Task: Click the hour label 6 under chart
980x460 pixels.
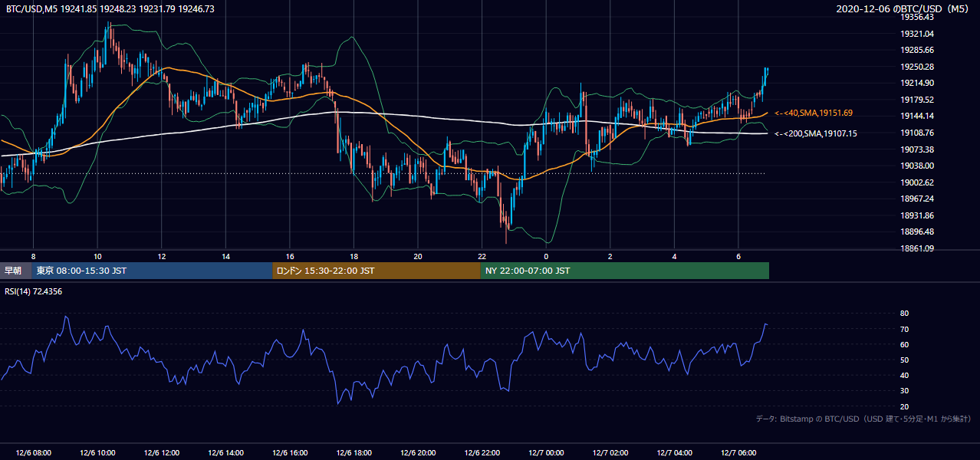Action: pos(738,256)
